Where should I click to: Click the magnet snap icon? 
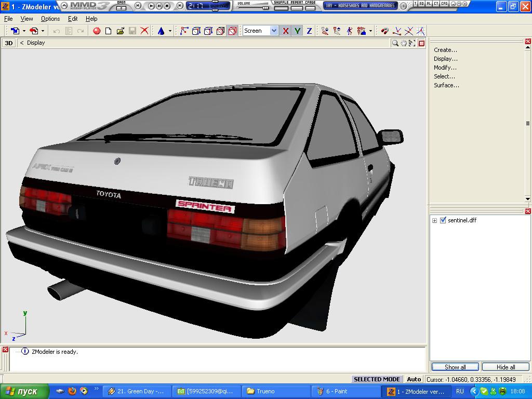click(384, 31)
